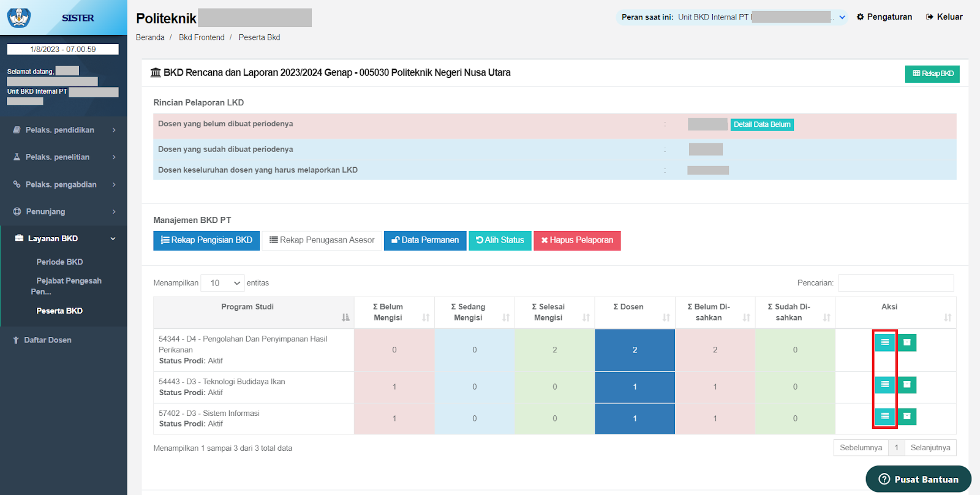Click Data Permanen button
Image resolution: width=980 pixels, height=495 pixels.
click(425, 240)
